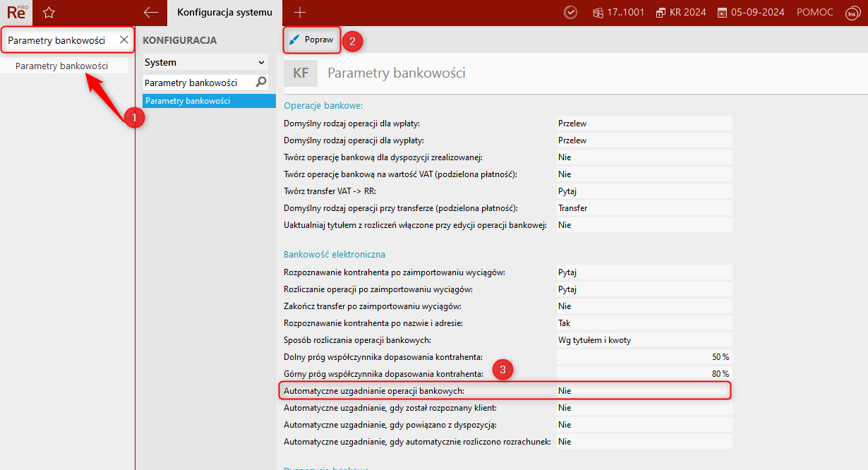The height and width of the screenshot is (470, 868).
Task: Click the KF badge icon
Action: [301, 73]
